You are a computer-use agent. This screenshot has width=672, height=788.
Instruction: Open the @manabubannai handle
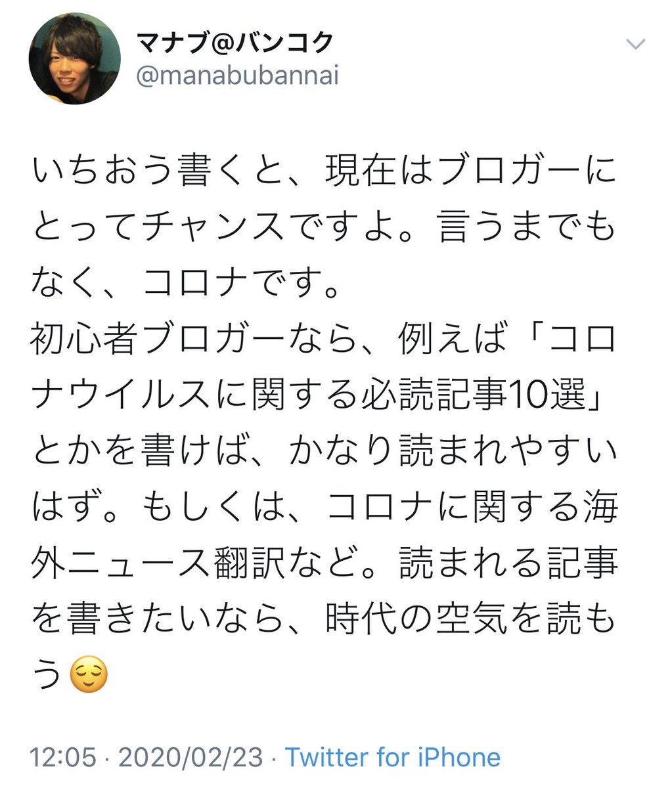[237, 76]
